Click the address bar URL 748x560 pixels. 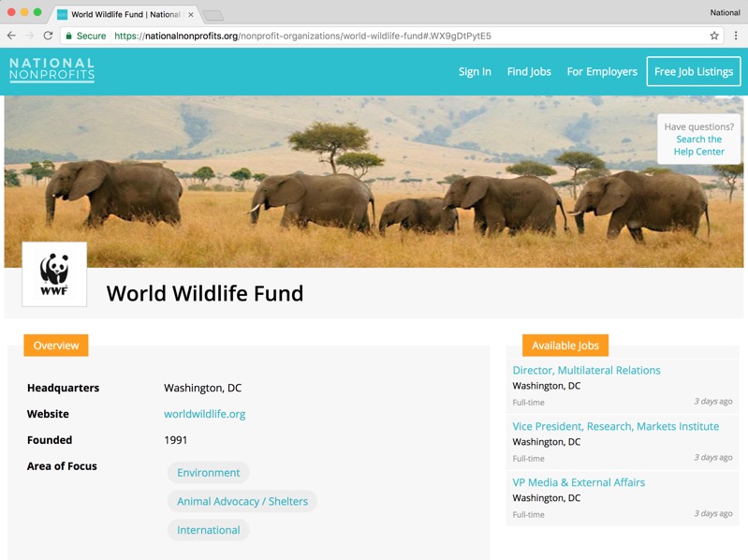[302, 36]
